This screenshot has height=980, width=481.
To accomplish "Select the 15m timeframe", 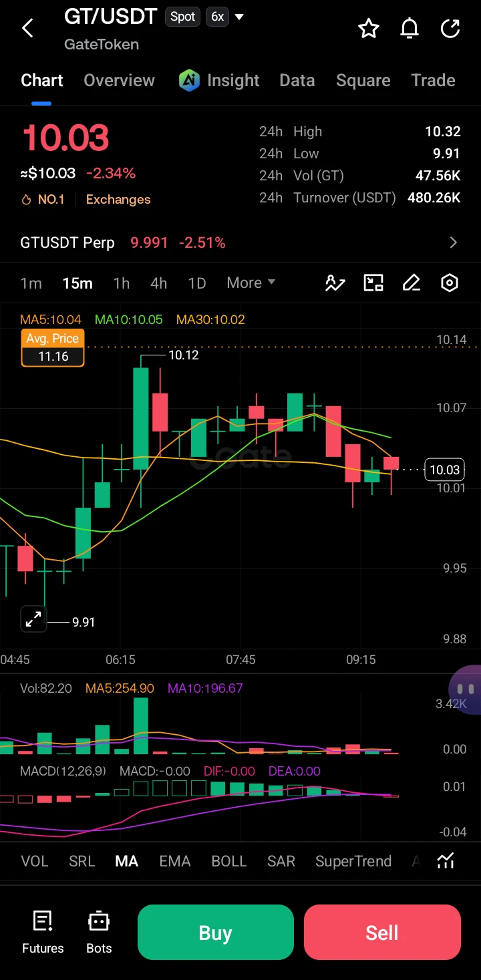I will [x=77, y=283].
